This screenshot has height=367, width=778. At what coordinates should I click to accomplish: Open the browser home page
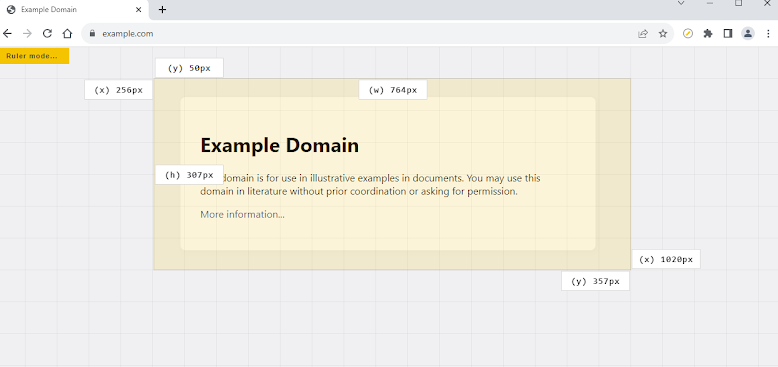point(67,34)
